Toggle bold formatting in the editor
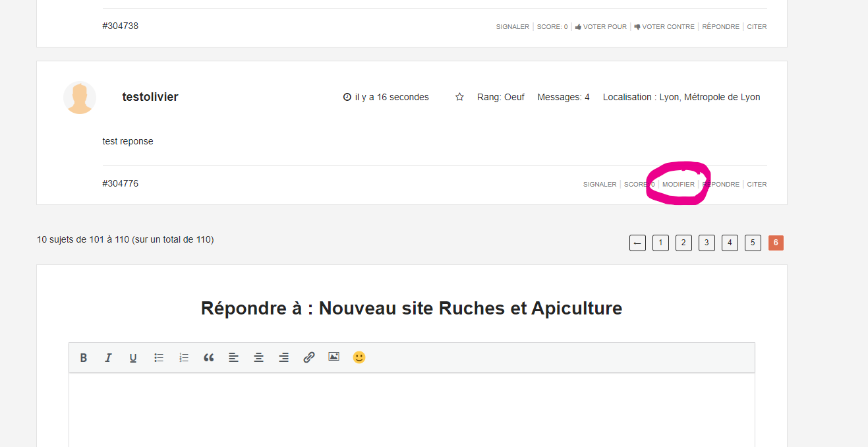 (x=84, y=357)
